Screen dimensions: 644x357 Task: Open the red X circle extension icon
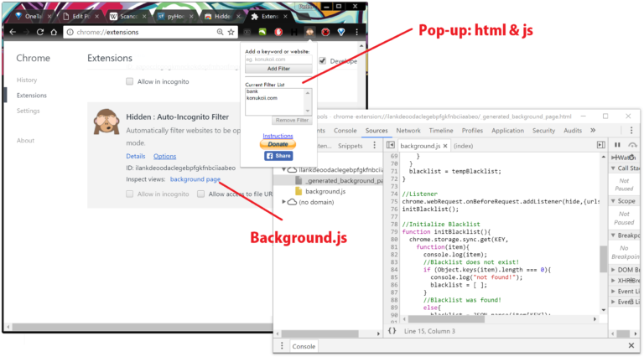click(x=325, y=32)
